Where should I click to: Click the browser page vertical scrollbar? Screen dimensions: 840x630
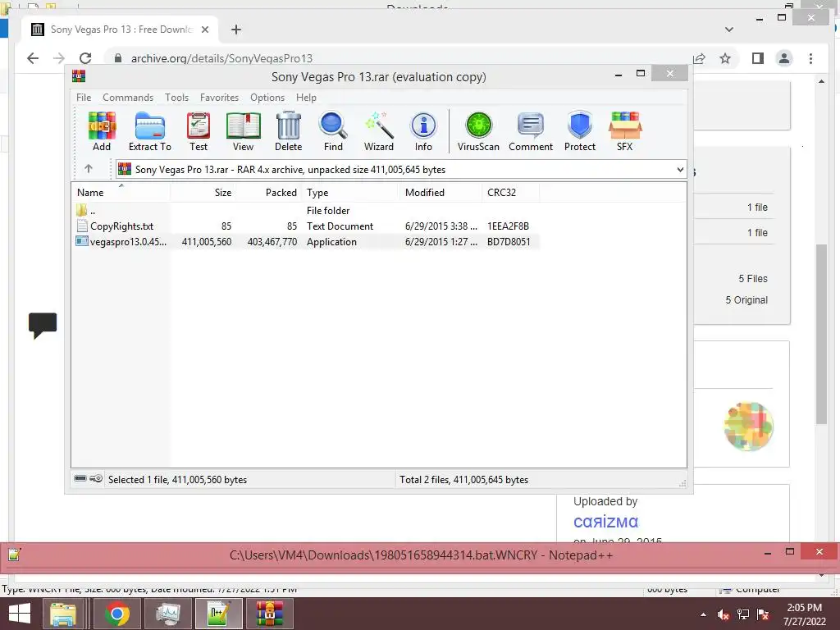pos(821,334)
